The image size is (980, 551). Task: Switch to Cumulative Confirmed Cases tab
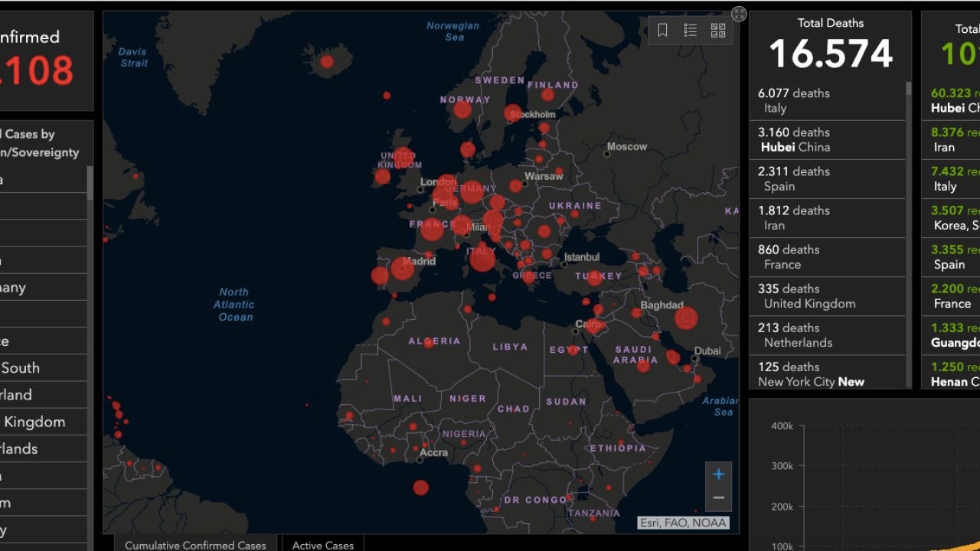pyautogui.click(x=195, y=545)
